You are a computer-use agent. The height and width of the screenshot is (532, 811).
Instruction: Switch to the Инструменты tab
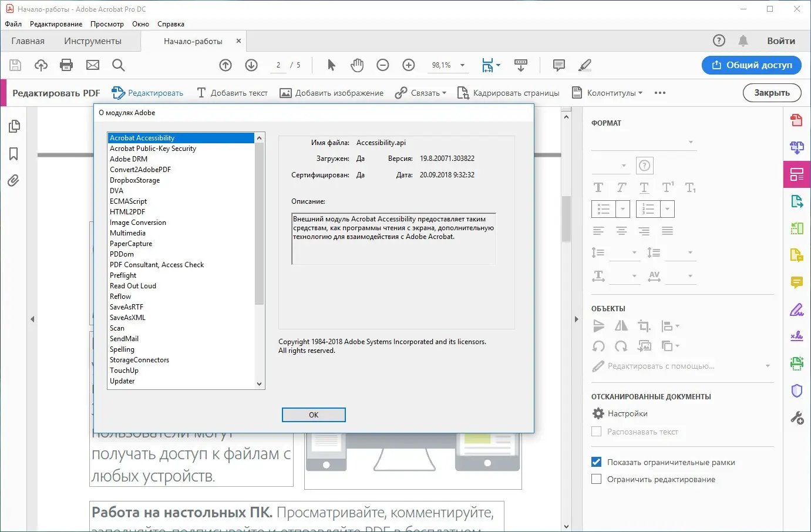pos(92,41)
